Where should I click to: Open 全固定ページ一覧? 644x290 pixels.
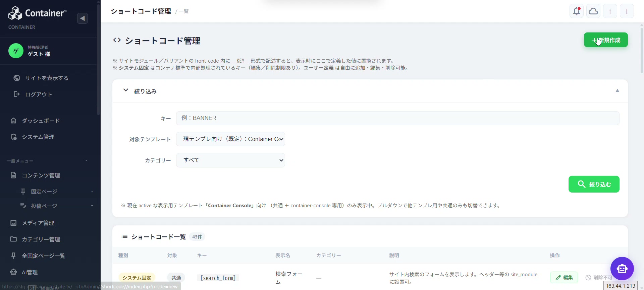coord(44,256)
